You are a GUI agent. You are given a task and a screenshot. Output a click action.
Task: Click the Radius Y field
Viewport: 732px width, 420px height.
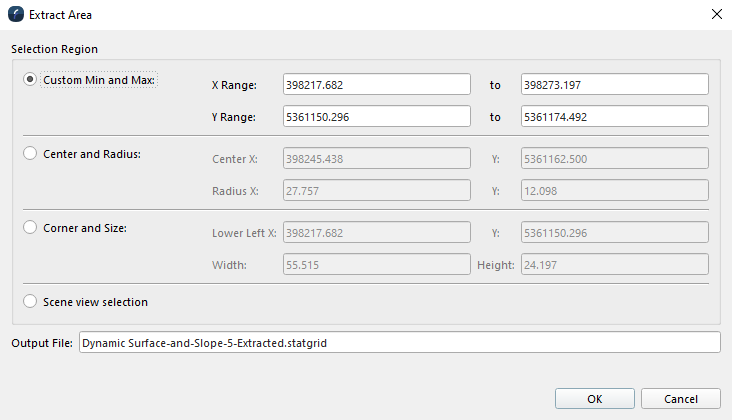click(615, 190)
